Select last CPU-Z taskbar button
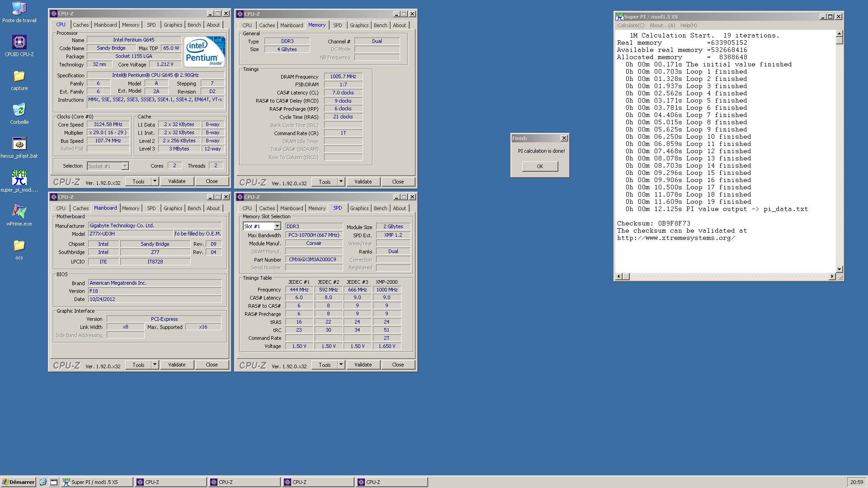Image resolution: width=868 pixels, height=488 pixels. pos(392,482)
